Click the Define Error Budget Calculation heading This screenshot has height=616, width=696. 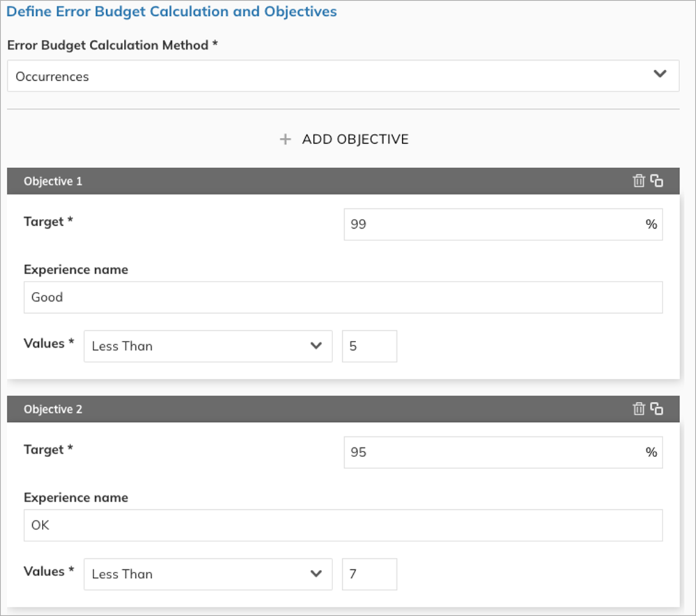(x=171, y=11)
